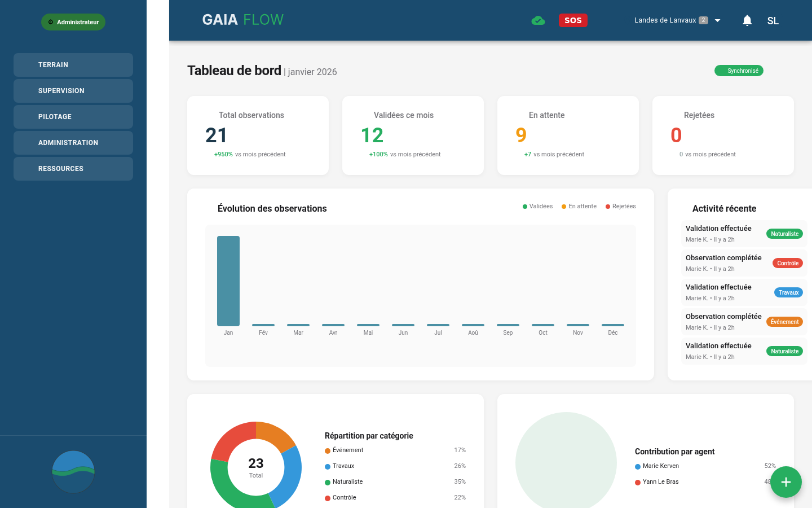Click the green sync status cloud icon
Image resolution: width=812 pixels, height=508 pixels.
(x=538, y=20)
